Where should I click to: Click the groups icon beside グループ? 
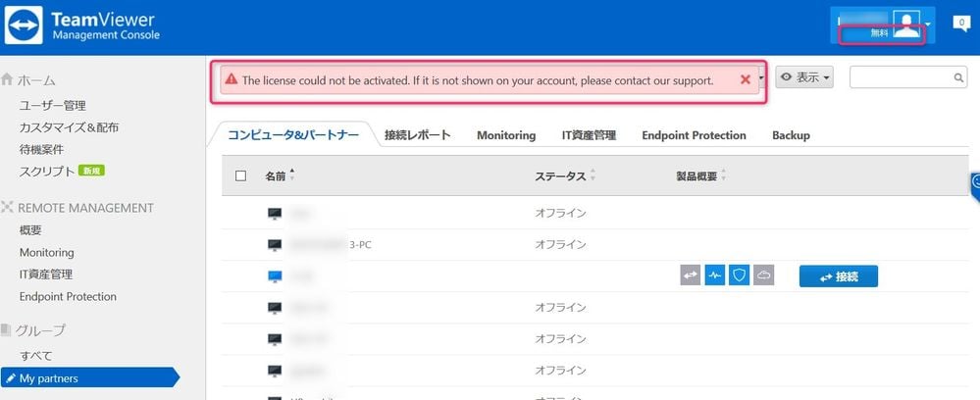click(7, 329)
